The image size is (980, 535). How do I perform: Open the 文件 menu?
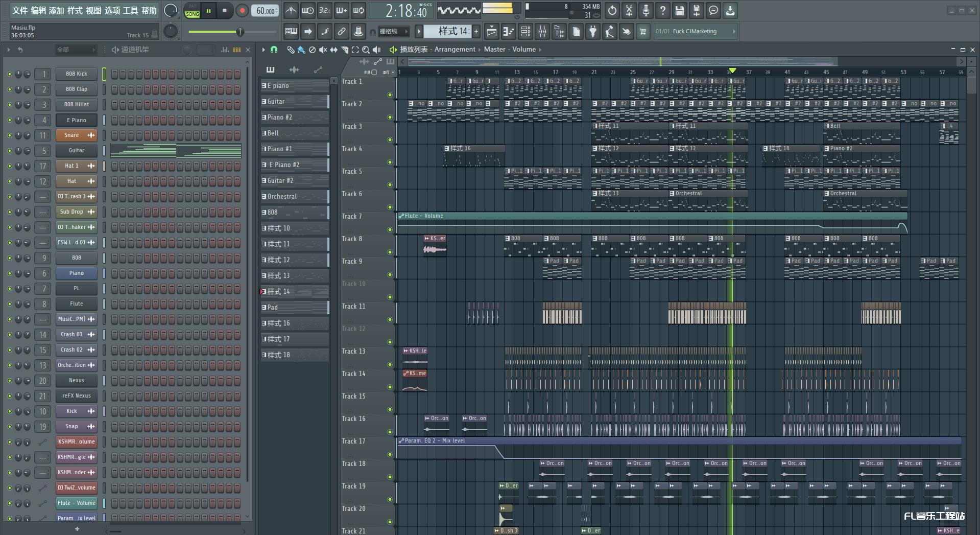(19, 10)
